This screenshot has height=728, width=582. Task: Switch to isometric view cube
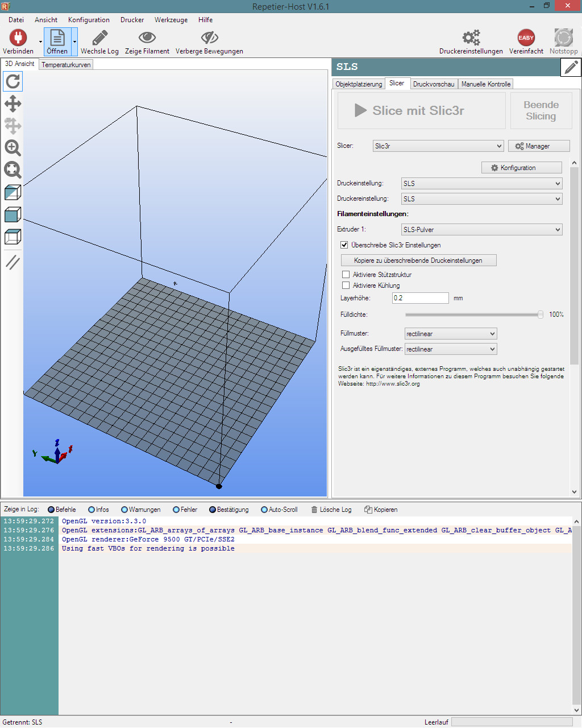pyautogui.click(x=13, y=192)
